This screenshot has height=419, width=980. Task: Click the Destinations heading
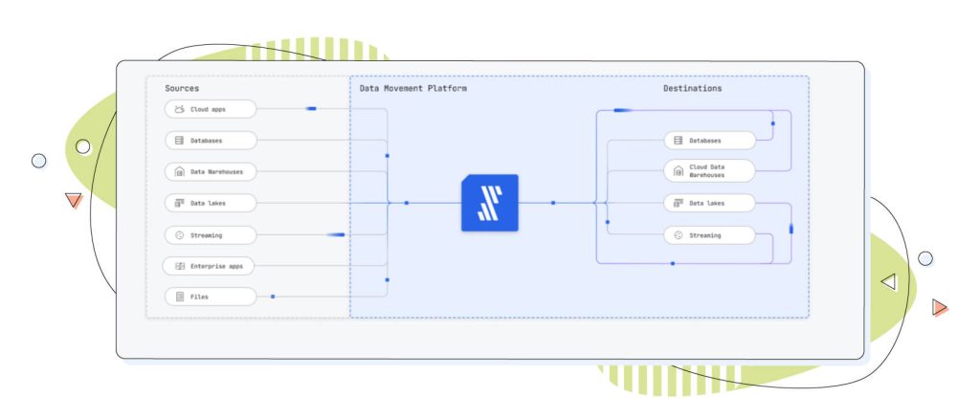coord(693,89)
